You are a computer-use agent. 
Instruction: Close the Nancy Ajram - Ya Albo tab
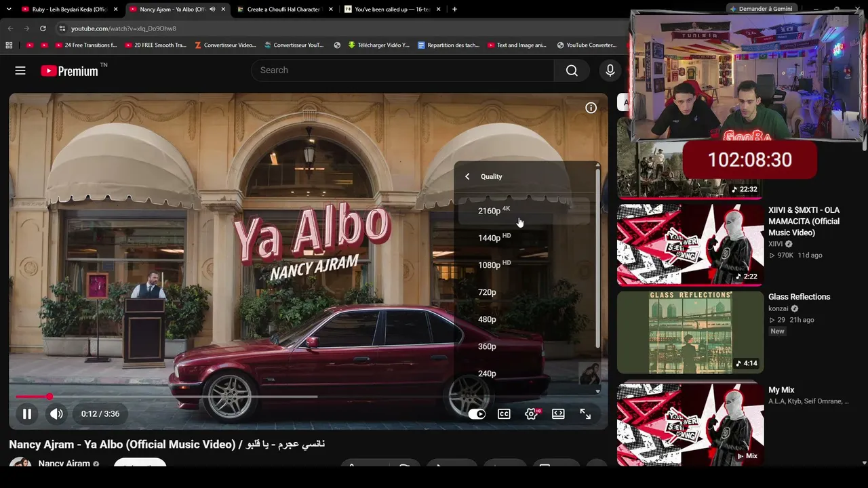pyautogui.click(x=223, y=9)
